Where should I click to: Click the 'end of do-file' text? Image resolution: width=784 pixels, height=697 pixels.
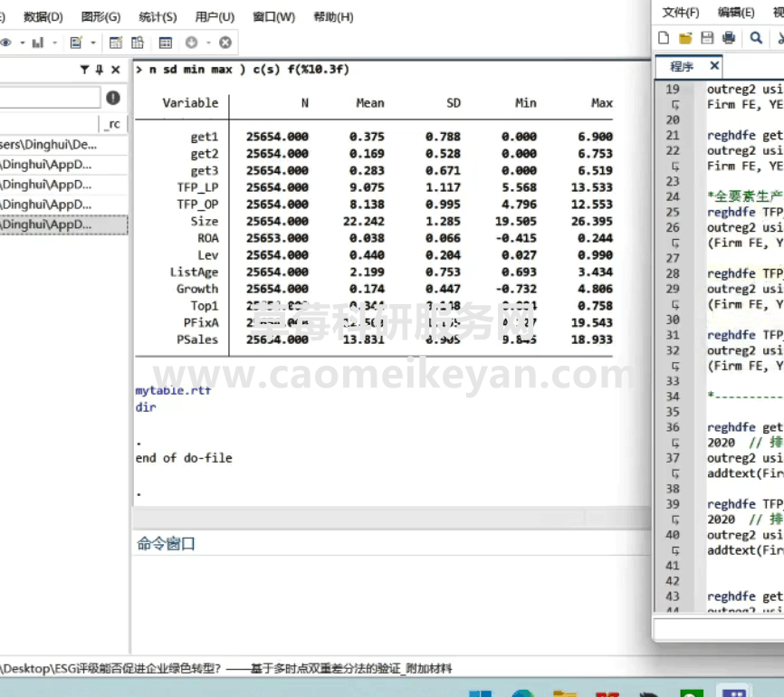(x=184, y=458)
